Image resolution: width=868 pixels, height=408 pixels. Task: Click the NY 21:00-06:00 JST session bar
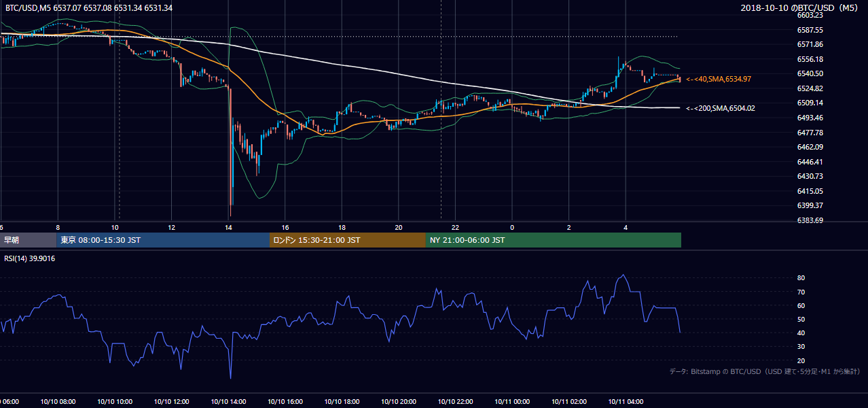click(554, 240)
